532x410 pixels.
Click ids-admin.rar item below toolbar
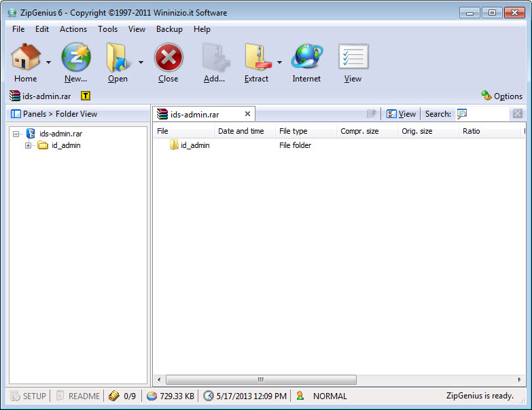(x=40, y=96)
